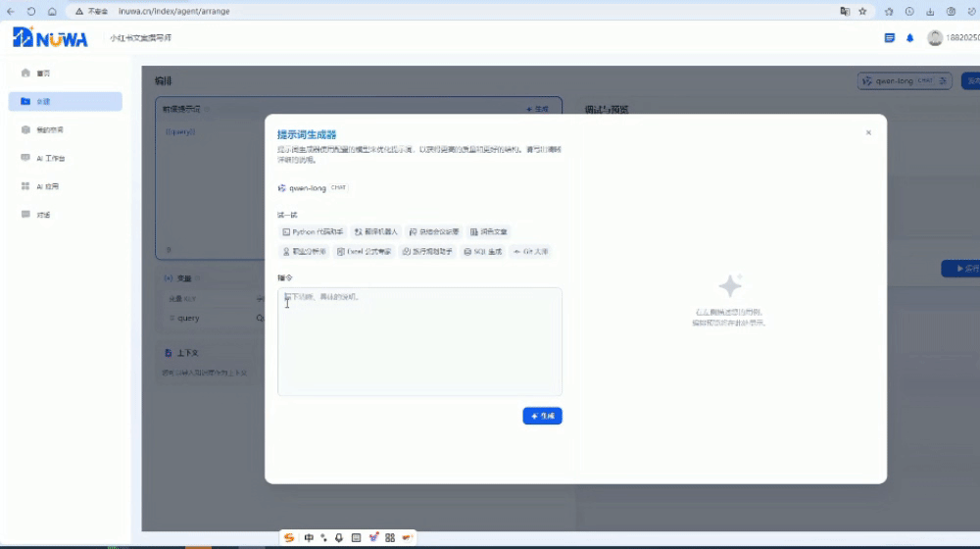This screenshot has height=549, width=980.
Task: Toggle the Chinese input mode icon
Action: coord(309,538)
